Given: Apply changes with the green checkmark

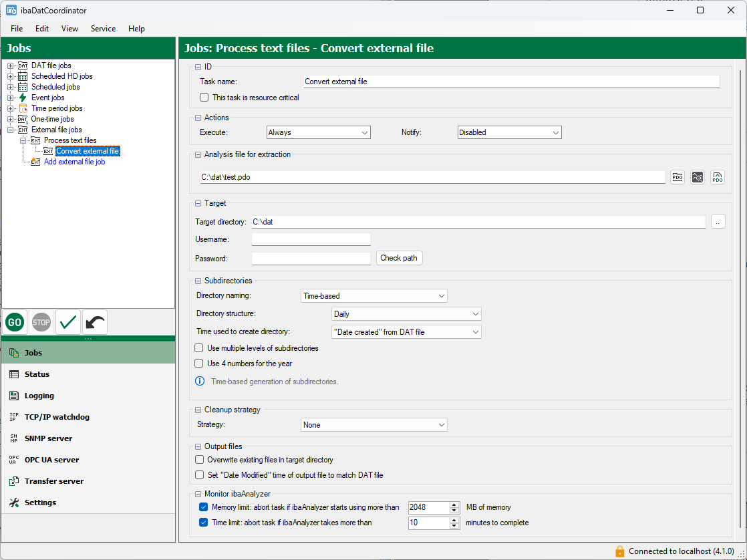Looking at the screenshot, I should click(x=68, y=323).
